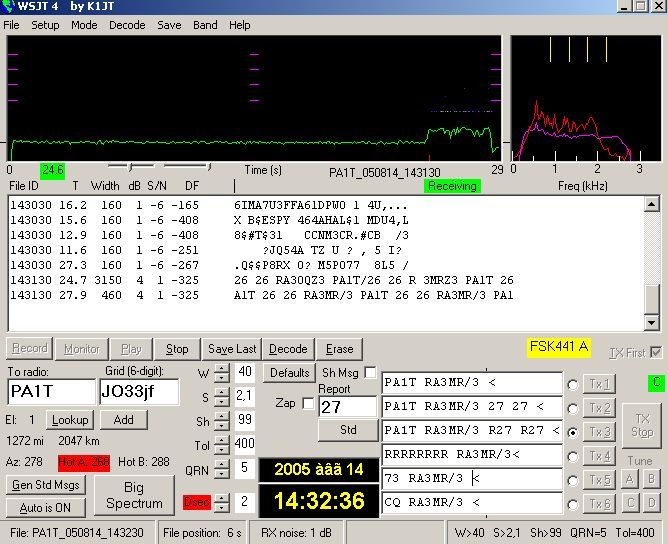This screenshot has width=668, height=544.
Task: Click the Tx5 transmit button
Action: pyautogui.click(x=599, y=480)
